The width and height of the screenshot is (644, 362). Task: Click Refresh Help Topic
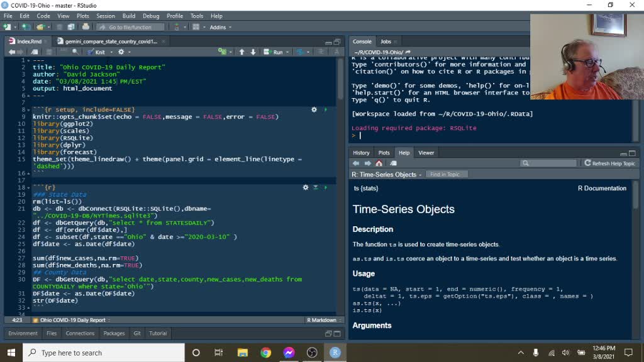[x=610, y=163]
